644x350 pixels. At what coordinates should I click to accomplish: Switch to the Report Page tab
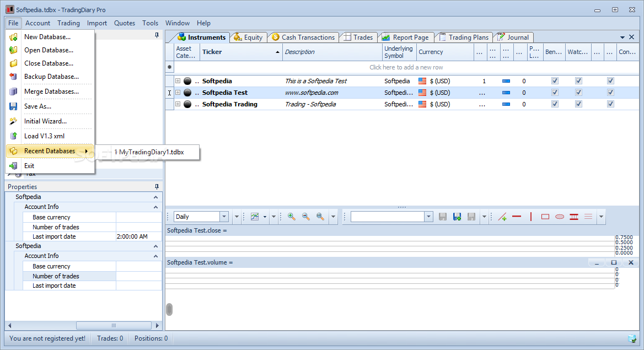(405, 37)
